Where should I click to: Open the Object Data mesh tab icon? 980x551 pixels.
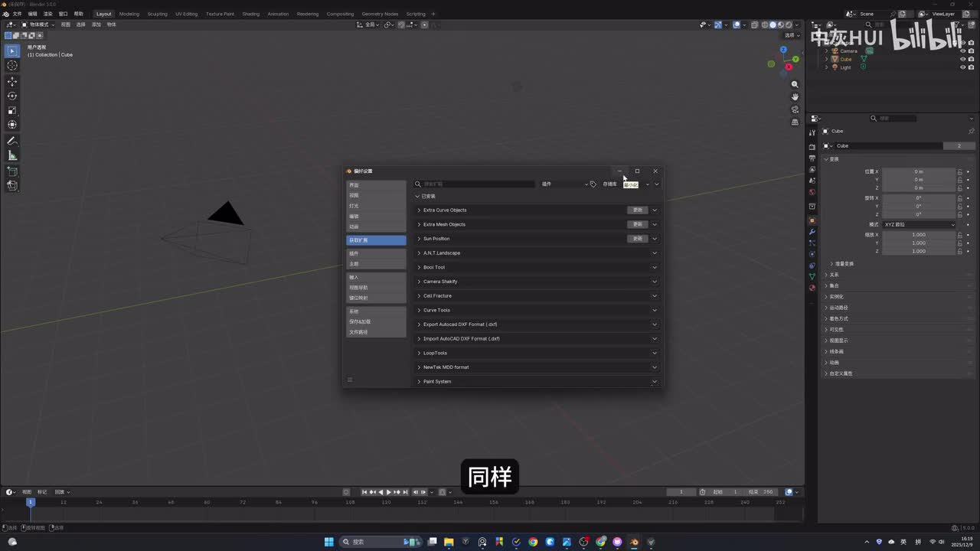click(x=812, y=276)
